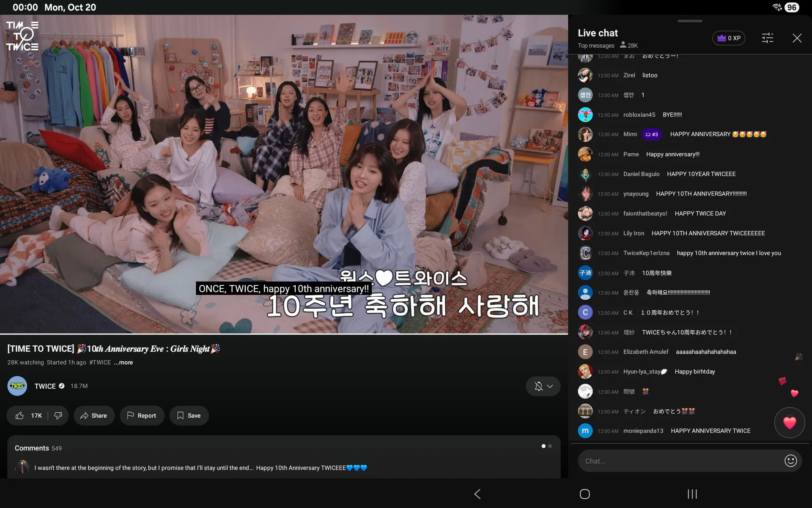The height and width of the screenshot is (508, 812).
Task: Toggle notification bell for TWICE channel
Action: click(x=538, y=386)
